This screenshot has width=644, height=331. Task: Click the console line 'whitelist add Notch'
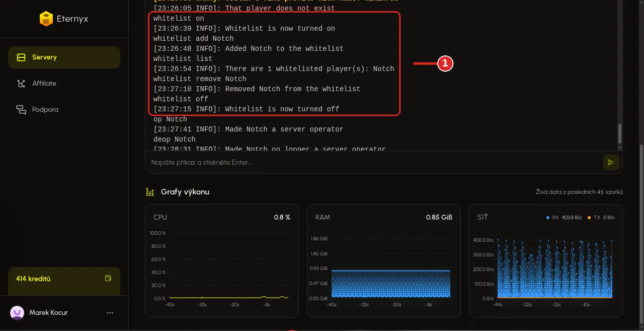[194, 39]
